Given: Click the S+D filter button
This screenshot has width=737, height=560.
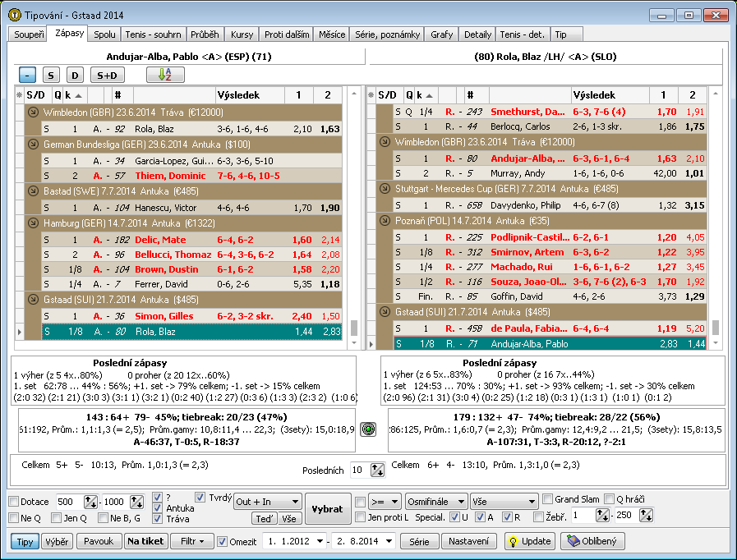Looking at the screenshot, I should pyautogui.click(x=107, y=76).
